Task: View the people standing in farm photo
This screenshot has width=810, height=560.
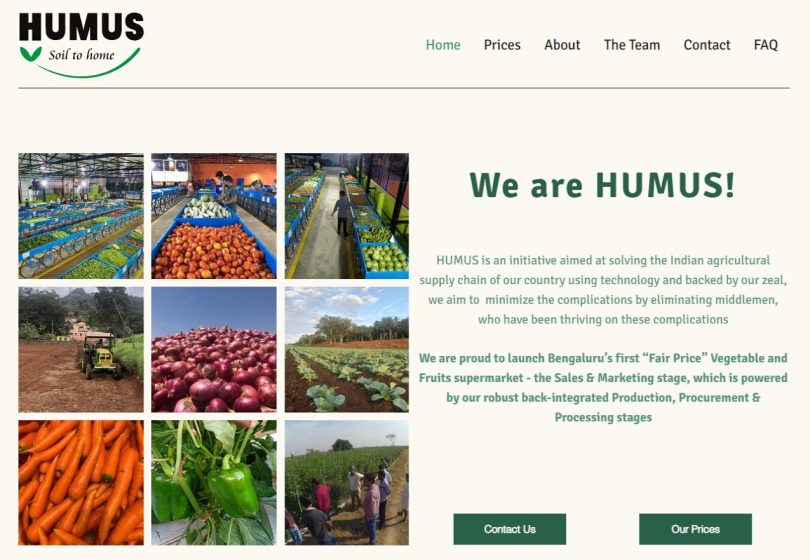Action: coord(347,483)
